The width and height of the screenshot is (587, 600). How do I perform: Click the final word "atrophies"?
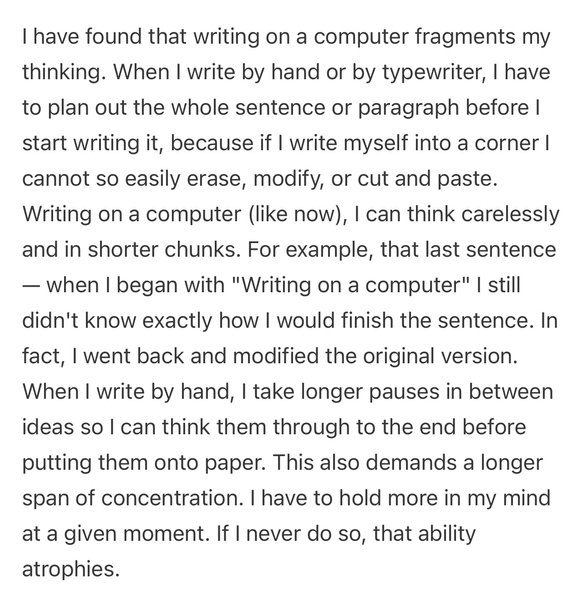[x=71, y=569]
